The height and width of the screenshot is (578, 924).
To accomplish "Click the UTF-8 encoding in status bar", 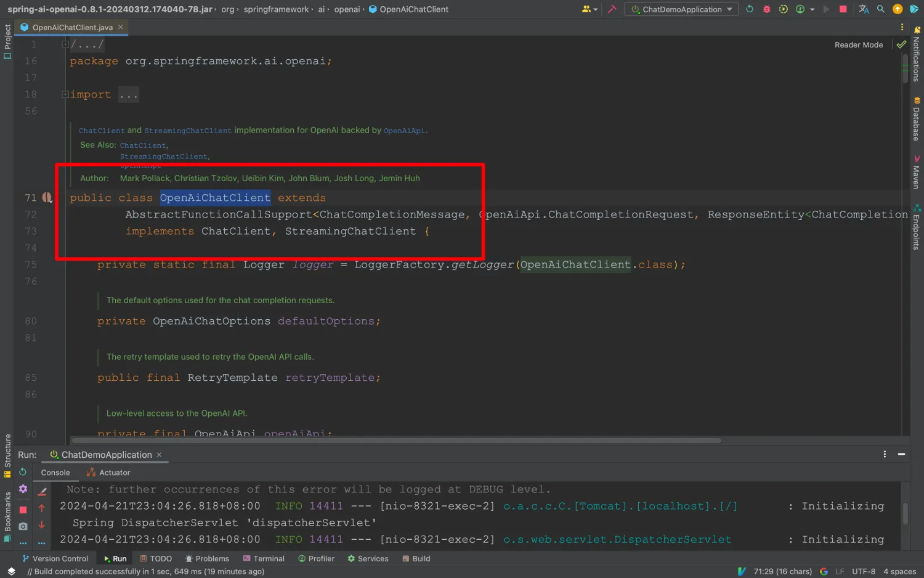I will coord(864,571).
